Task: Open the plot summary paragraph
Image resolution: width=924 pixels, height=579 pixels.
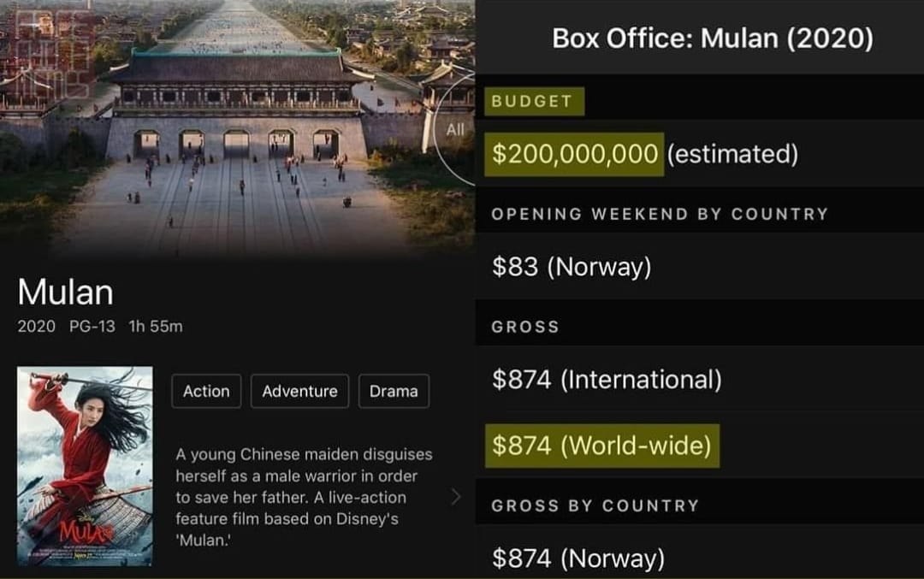Action: [x=304, y=497]
